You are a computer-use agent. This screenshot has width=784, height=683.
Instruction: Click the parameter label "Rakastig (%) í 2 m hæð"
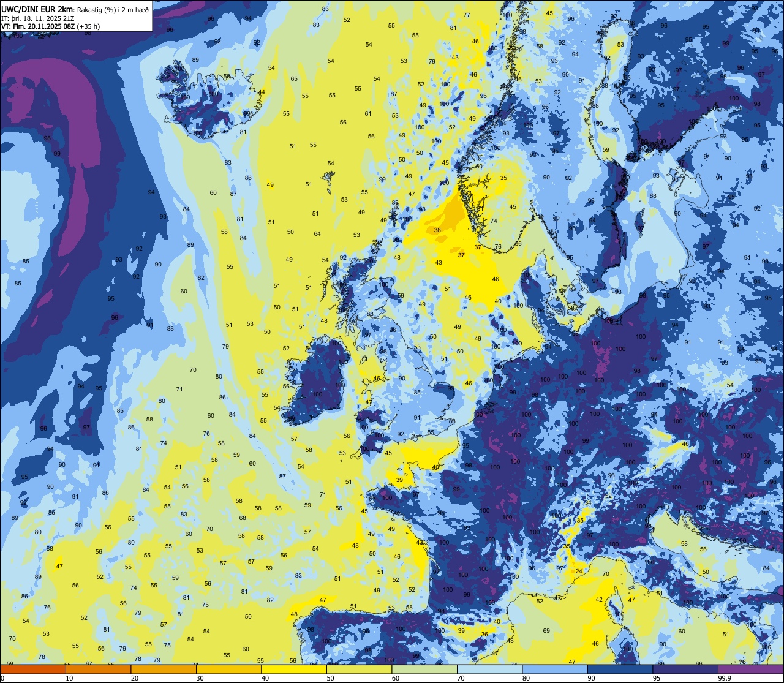(113, 9)
